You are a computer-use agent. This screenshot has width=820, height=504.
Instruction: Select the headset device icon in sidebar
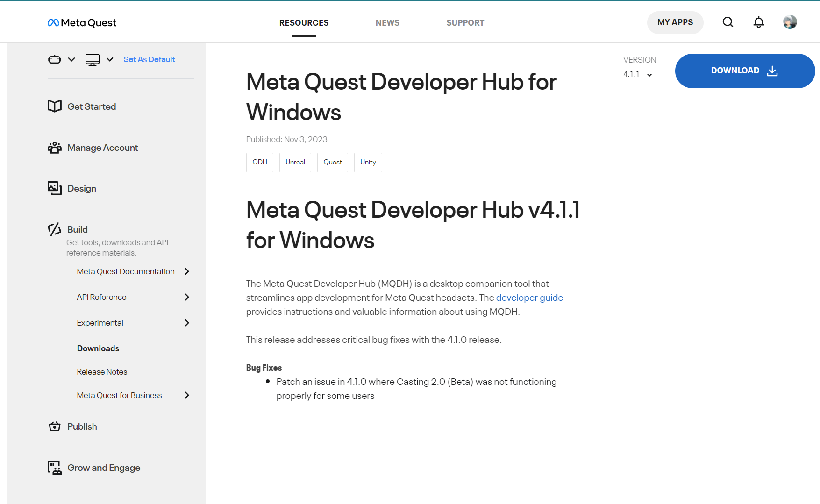[54, 59]
